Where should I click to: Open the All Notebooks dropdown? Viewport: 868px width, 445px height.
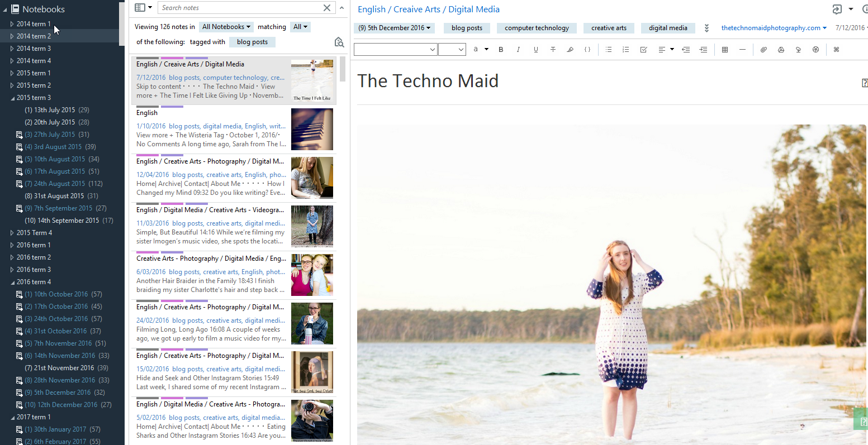(226, 27)
